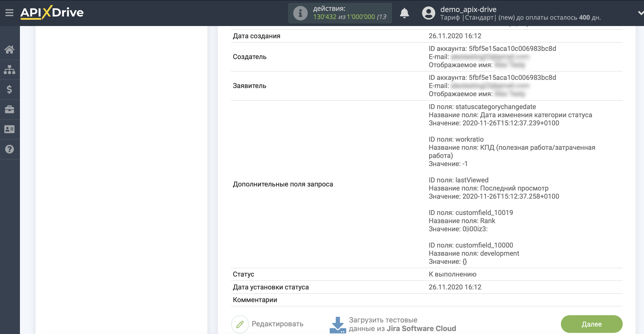Screen dimensions: 644x334
Task: Select 'Название поля: development' text
Action: pyautogui.click(x=474, y=254)
